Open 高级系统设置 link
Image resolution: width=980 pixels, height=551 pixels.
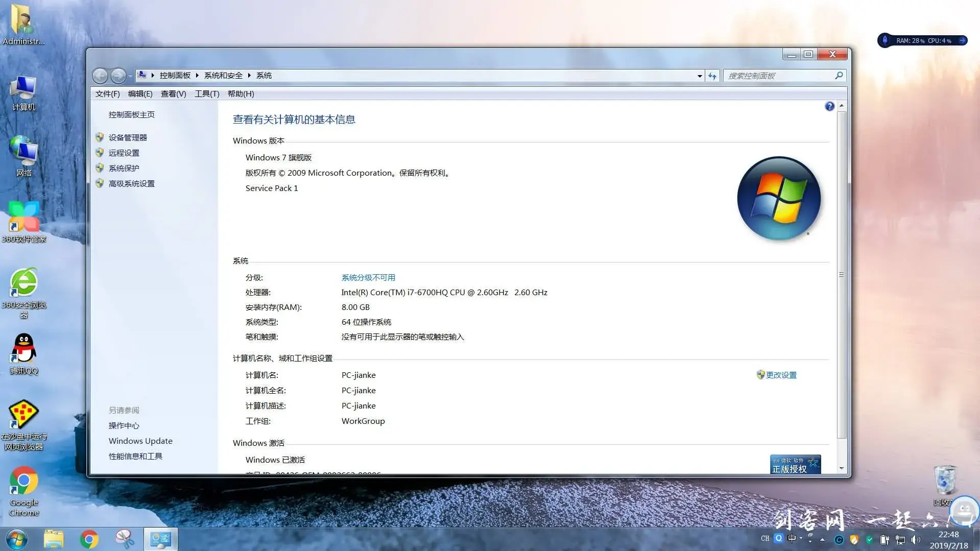(131, 183)
